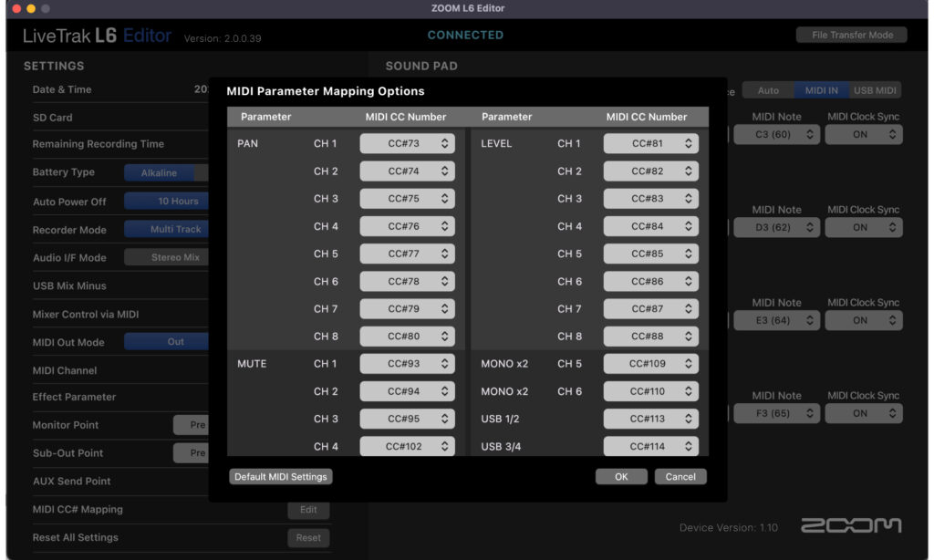Viewport: 934px width, 560px height.
Task: Open the MIDI Note E3 (64) stepper
Action: (777, 320)
